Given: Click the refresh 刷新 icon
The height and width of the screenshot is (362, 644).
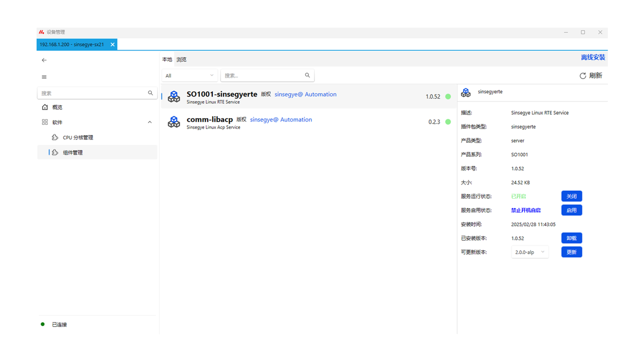Looking at the screenshot, I should 583,76.
